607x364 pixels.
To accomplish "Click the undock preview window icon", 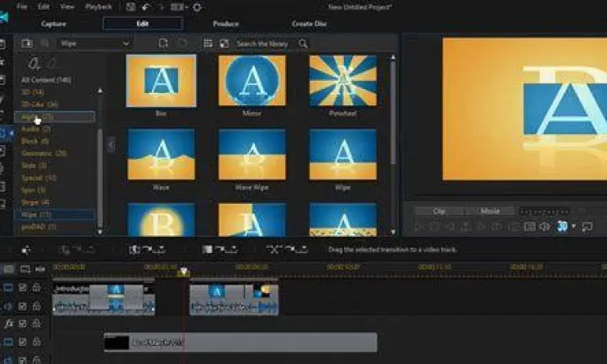I will [x=588, y=226].
